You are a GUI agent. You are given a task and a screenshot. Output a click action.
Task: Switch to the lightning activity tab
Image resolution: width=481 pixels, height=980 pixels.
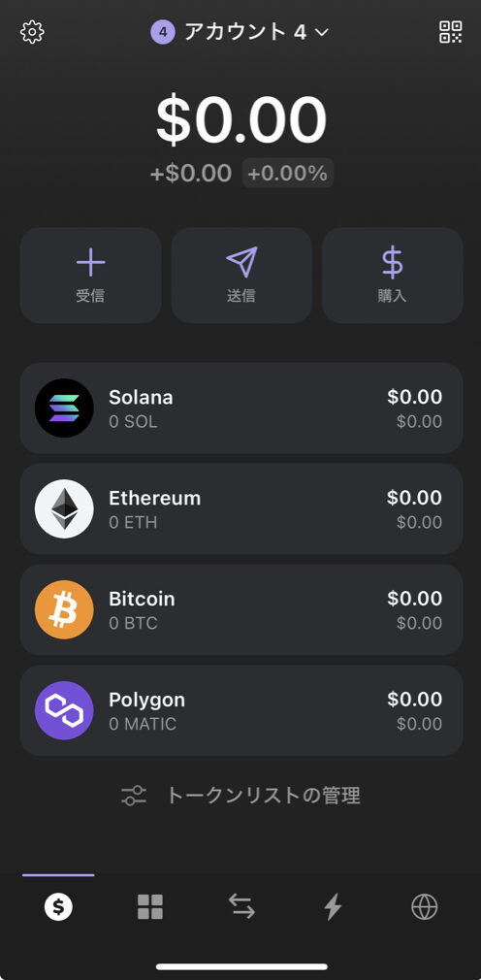pyautogui.click(x=333, y=906)
